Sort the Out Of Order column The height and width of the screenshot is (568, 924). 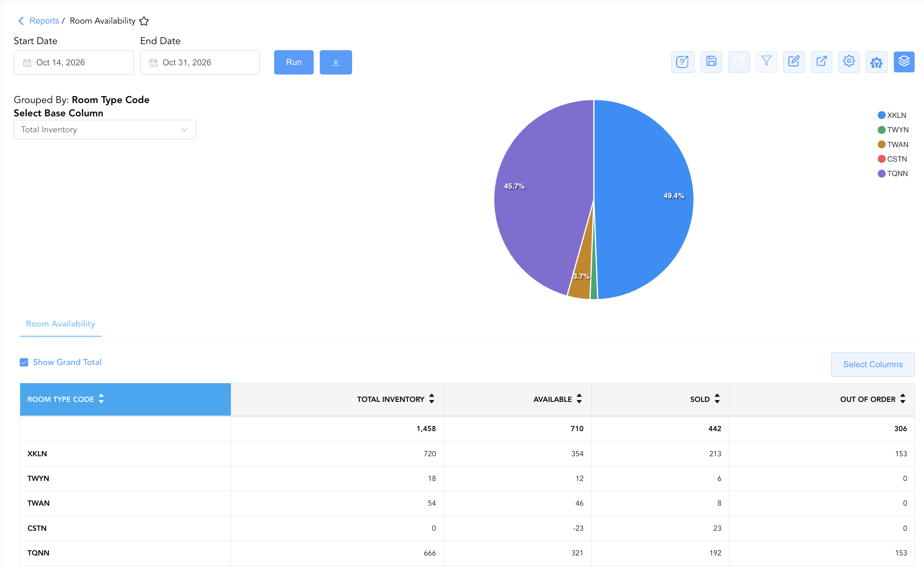(903, 399)
